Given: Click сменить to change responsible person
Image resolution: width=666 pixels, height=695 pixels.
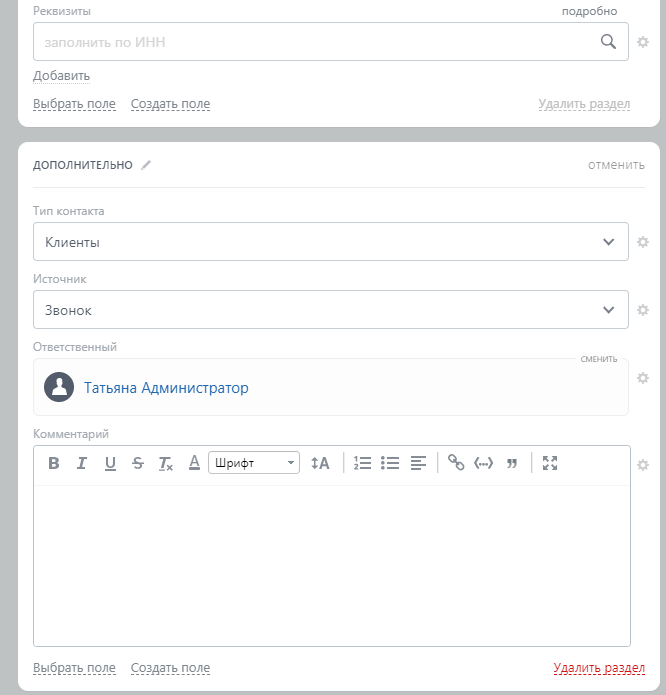Looking at the screenshot, I should pos(599,359).
